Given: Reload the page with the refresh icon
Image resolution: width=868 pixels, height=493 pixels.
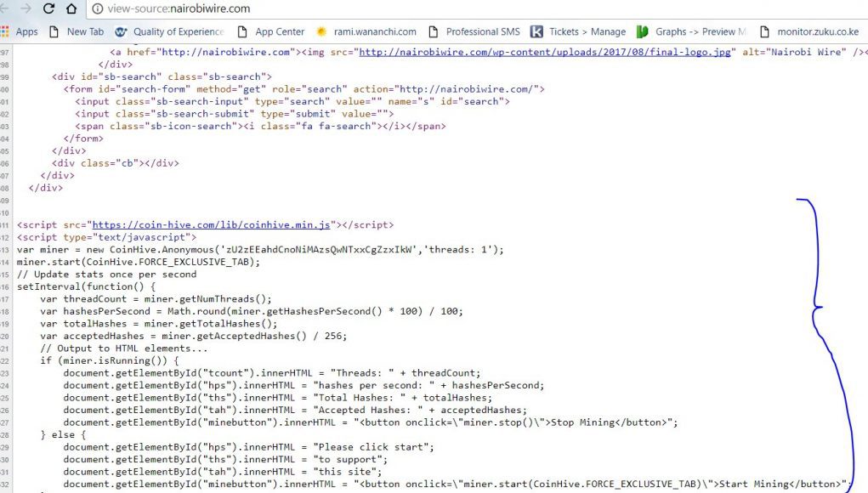Looking at the screenshot, I should coord(48,8).
